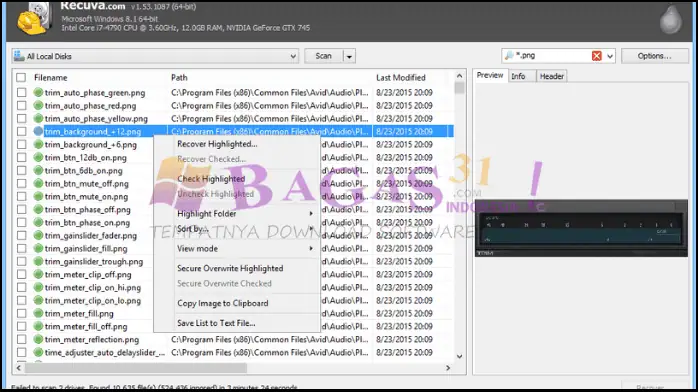The width and height of the screenshot is (698, 392).
Task: Click the horizontal scrollbar thumb below file list
Action: coord(135,368)
